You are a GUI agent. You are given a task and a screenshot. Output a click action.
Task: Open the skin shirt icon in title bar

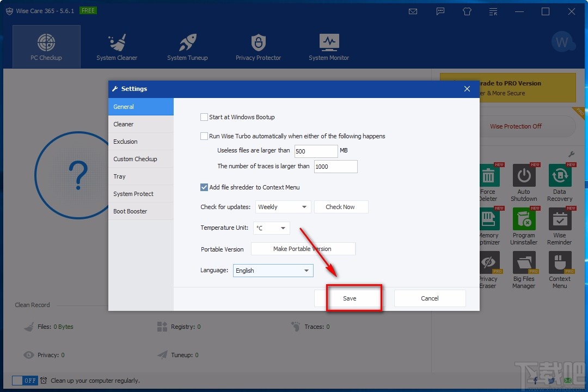pyautogui.click(x=467, y=11)
